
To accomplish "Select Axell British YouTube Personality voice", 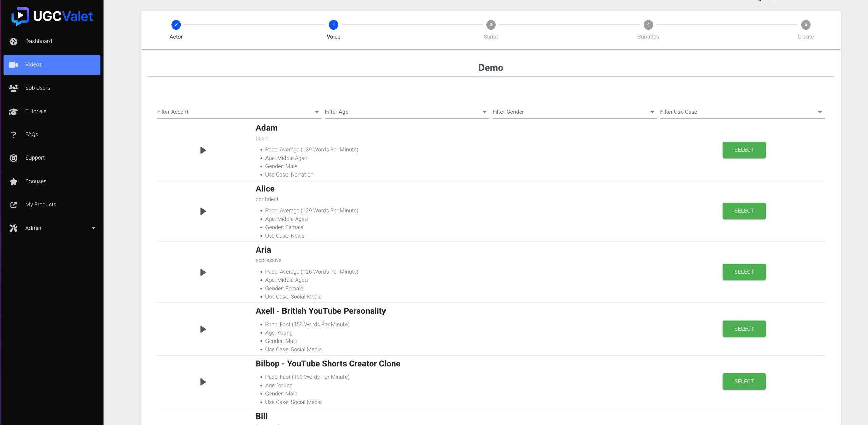I will point(744,329).
